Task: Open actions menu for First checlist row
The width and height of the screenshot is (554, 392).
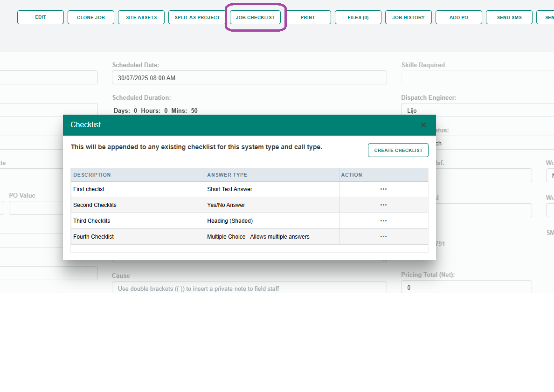Action: coord(383,189)
